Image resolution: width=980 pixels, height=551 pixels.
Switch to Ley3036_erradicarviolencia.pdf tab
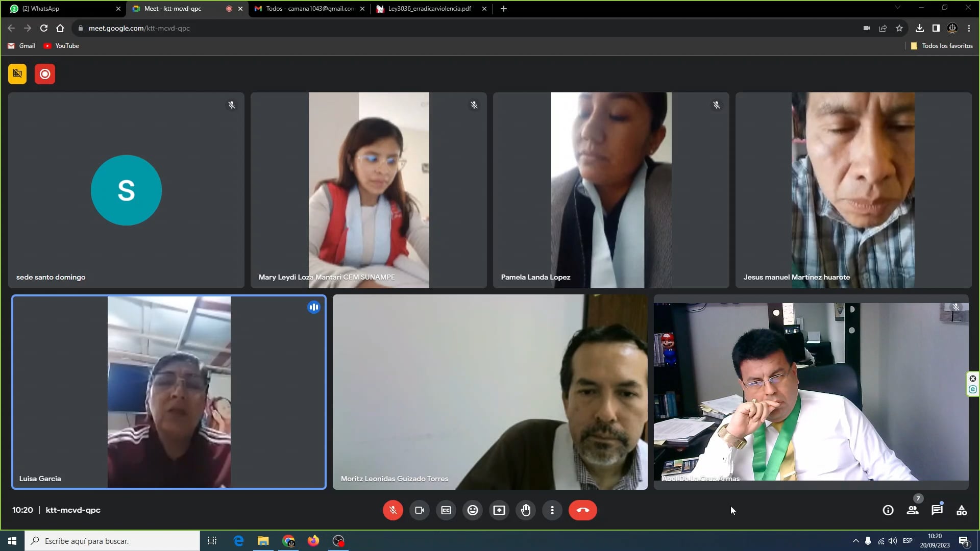(x=429, y=9)
